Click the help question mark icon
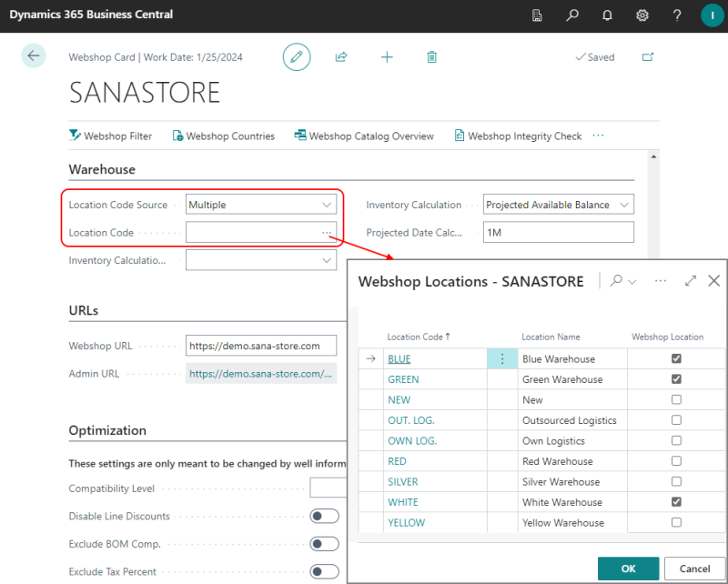This screenshot has width=728, height=584. pos(677,15)
